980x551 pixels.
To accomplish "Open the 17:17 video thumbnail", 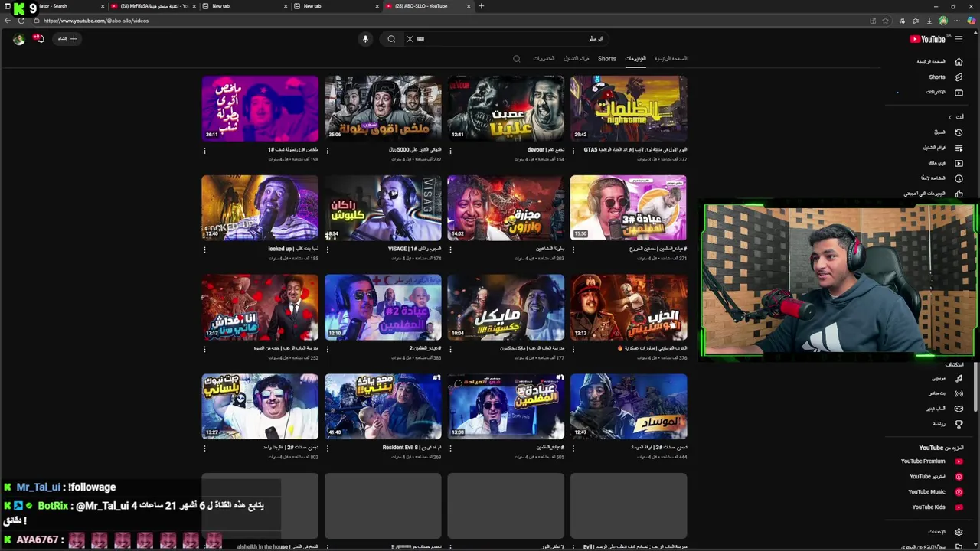I will (260, 308).
